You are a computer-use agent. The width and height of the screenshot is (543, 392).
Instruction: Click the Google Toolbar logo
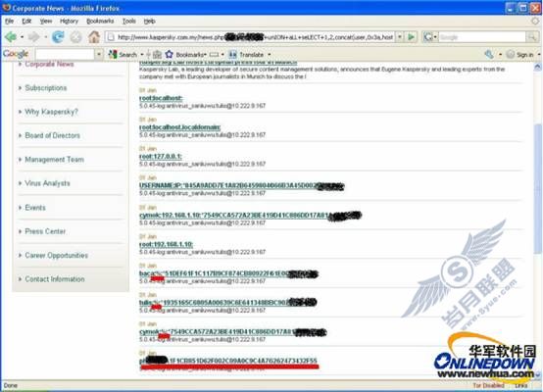[x=16, y=54]
